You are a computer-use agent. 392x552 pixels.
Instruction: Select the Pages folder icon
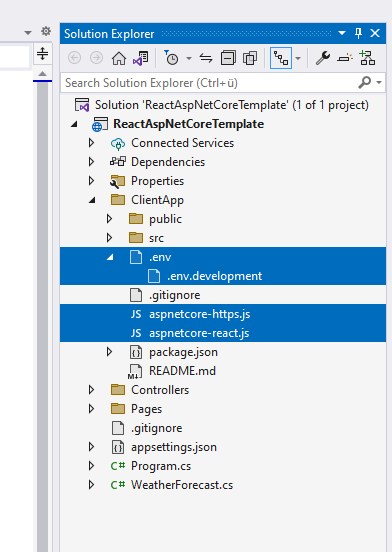[x=118, y=409]
